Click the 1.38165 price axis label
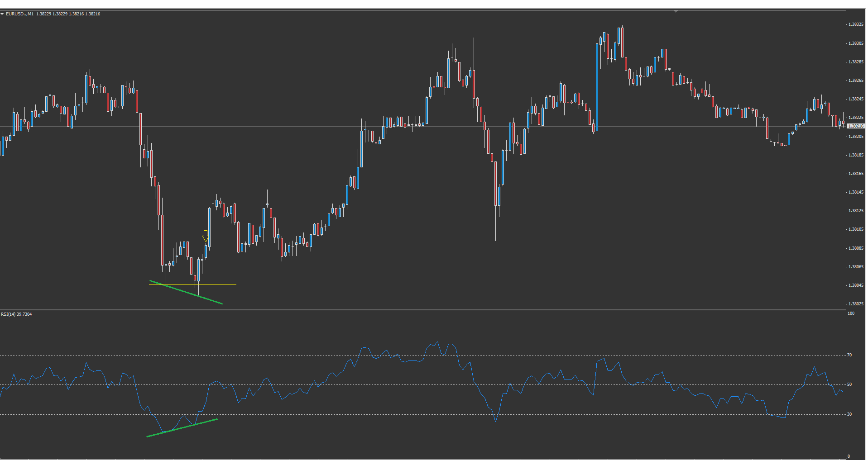 point(856,174)
